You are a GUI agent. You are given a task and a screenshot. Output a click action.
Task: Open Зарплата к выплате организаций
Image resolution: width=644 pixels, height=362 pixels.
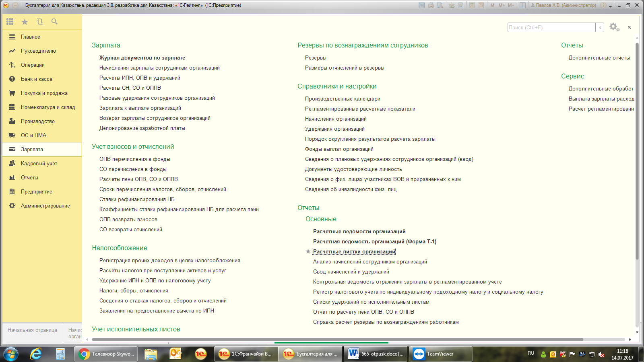[140, 108]
